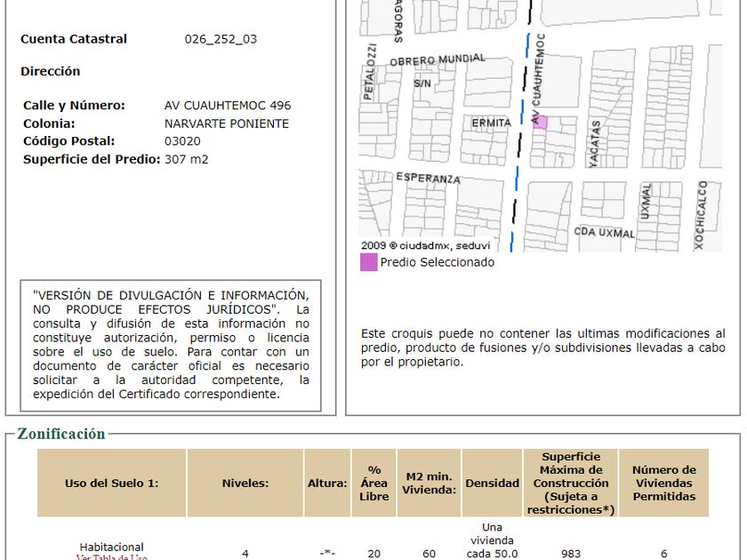This screenshot has height=560, width=747.
Task: Click the CDA UXMAL label on map
Action: [x=604, y=232]
